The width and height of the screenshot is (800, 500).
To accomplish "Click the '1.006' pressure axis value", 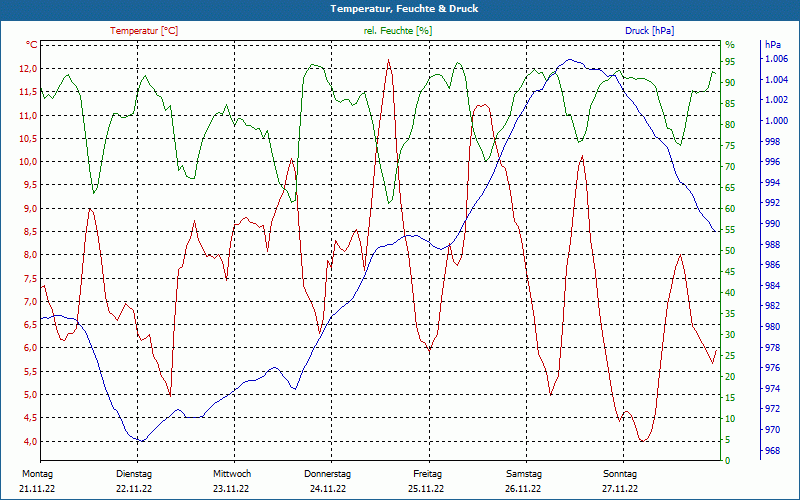I will click(x=777, y=59).
